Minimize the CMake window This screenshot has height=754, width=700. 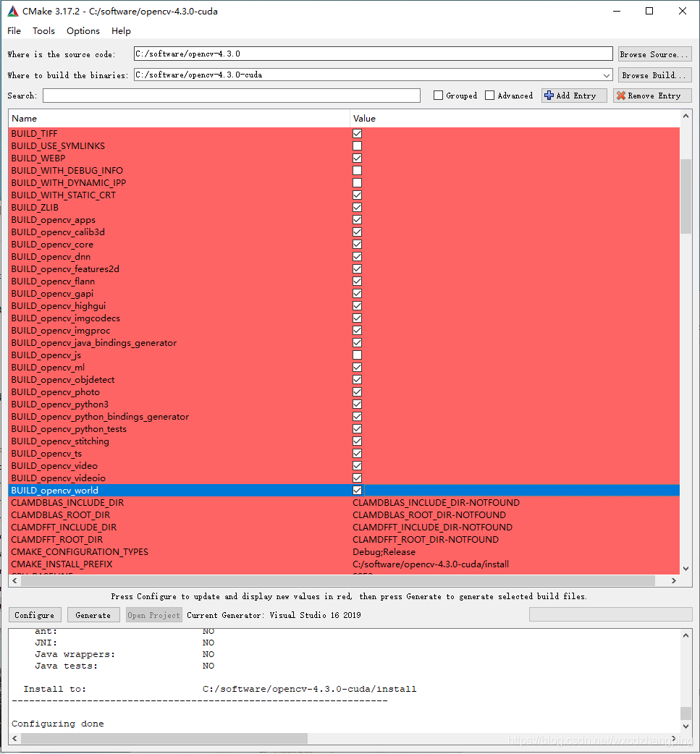617,11
